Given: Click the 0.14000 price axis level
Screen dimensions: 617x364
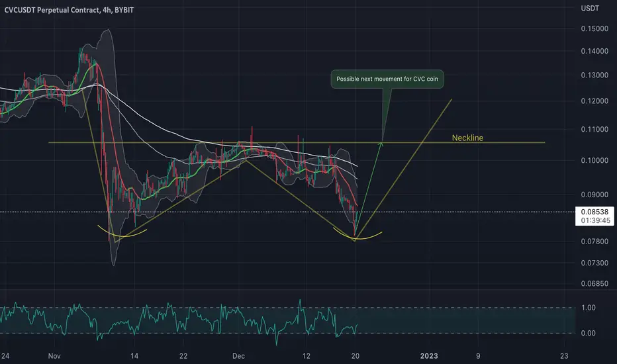Looking at the screenshot, I should click(594, 51).
